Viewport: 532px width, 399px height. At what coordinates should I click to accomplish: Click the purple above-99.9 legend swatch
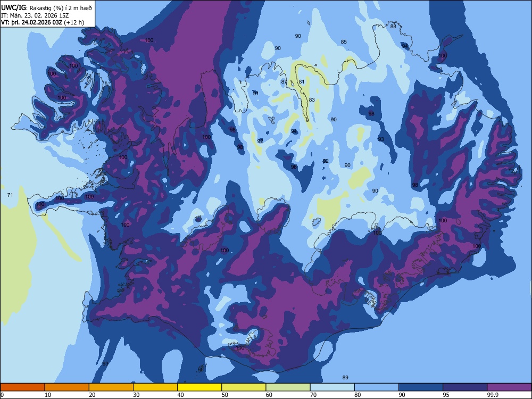(x=509, y=387)
